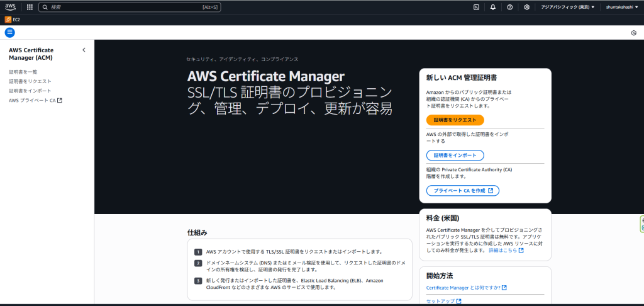The width and height of the screenshot is (644, 306).
Task: Click the orange 証明書をリクエスト button
Action: coord(455,120)
